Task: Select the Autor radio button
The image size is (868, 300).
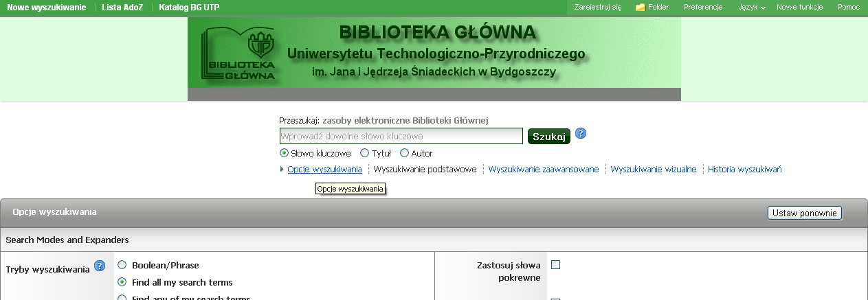Action: pos(404,153)
